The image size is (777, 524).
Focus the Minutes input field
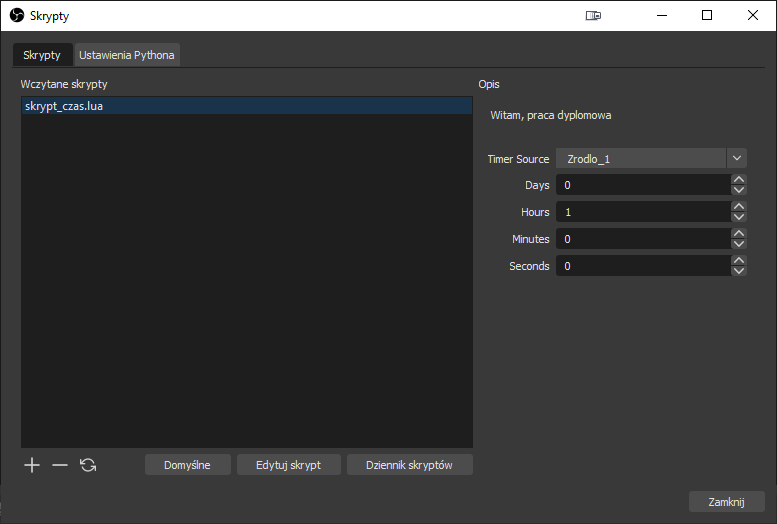click(643, 239)
